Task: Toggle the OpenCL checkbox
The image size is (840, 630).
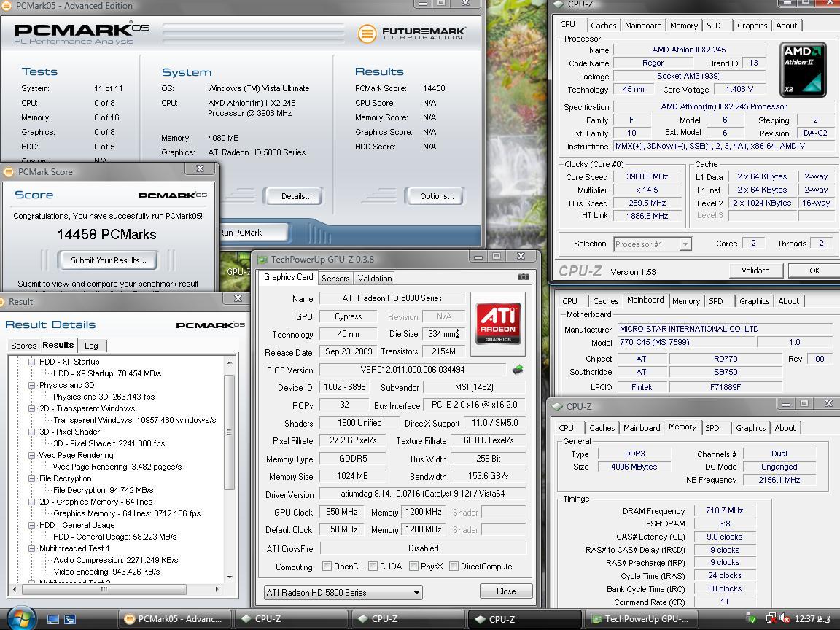Action: click(x=327, y=567)
